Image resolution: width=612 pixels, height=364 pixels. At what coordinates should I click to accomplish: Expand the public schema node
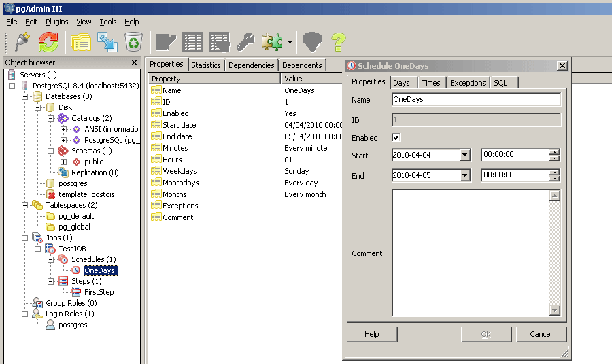tap(63, 162)
